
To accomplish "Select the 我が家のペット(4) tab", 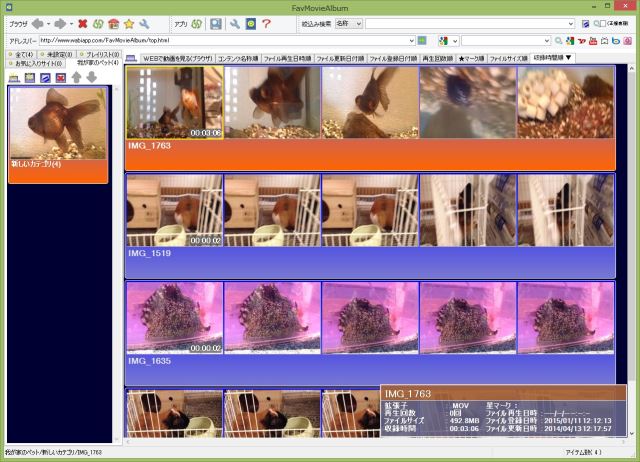I will pyautogui.click(x=96, y=63).
